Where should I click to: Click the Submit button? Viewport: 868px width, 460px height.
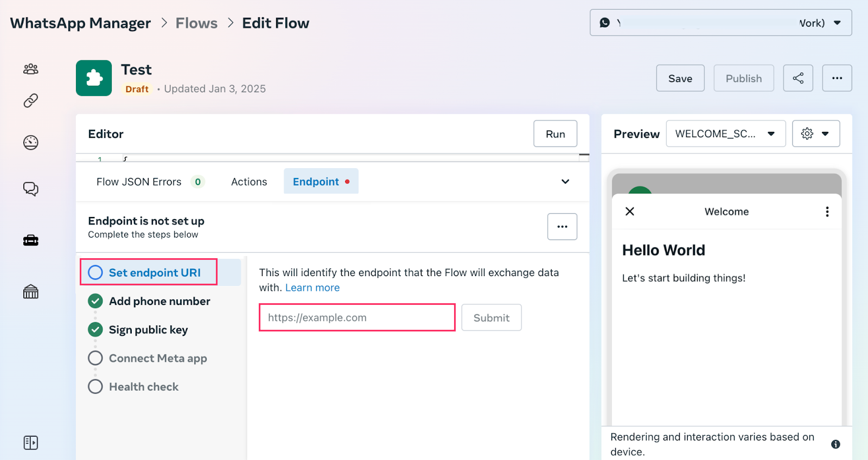[x=492, y=318]
